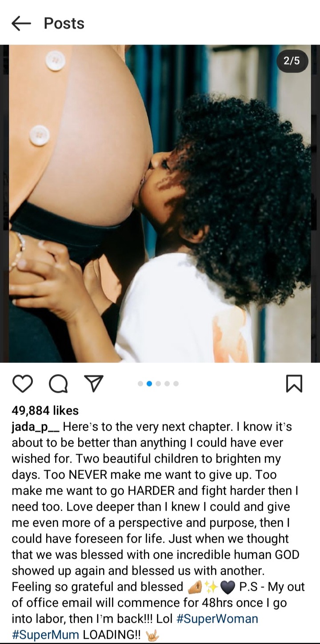The width and height of the screenshot is (320, 644).
Task: Like the post with the heart icon
Action: [x=22, y=383]
